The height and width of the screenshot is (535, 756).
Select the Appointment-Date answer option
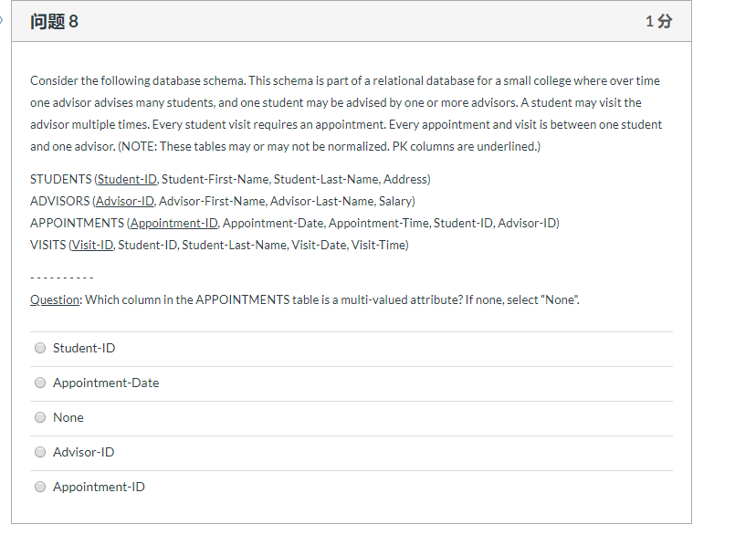[39, 383]
